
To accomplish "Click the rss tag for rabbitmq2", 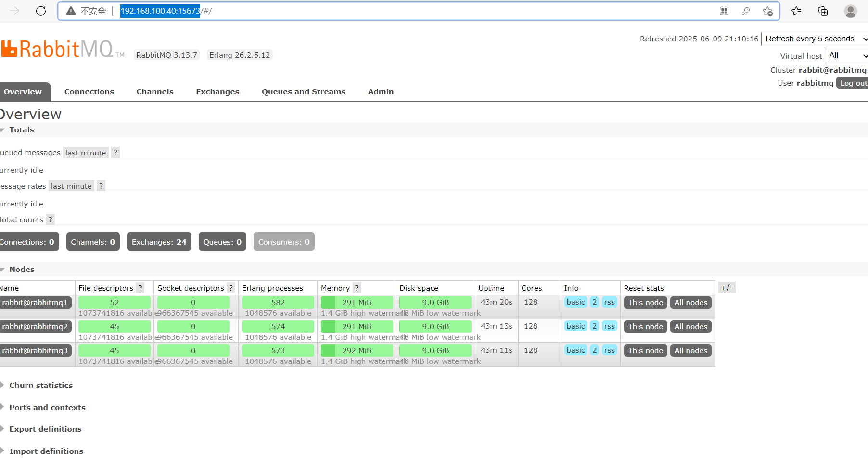I will click(610, 326).
